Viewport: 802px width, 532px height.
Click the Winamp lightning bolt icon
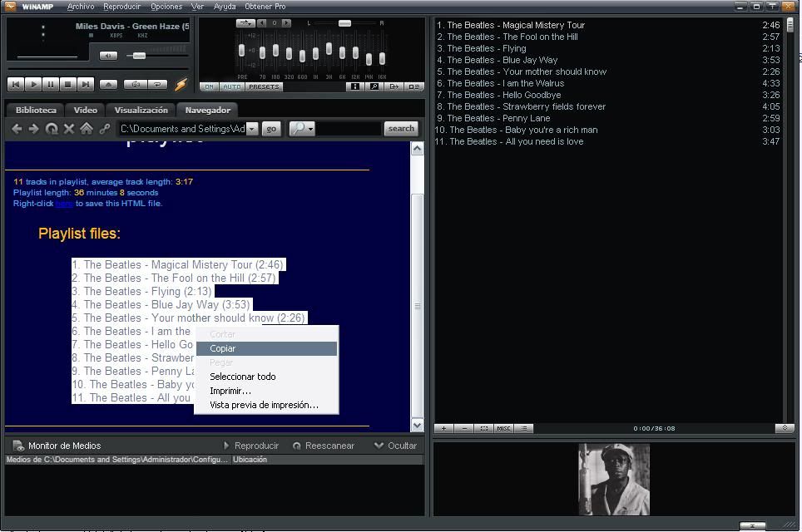pos(181,85)
